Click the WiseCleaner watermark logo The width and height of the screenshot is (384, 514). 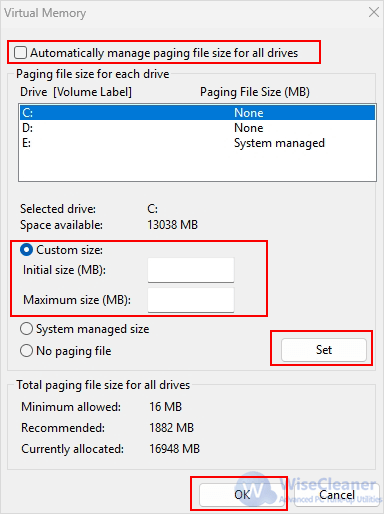point(255,487)
